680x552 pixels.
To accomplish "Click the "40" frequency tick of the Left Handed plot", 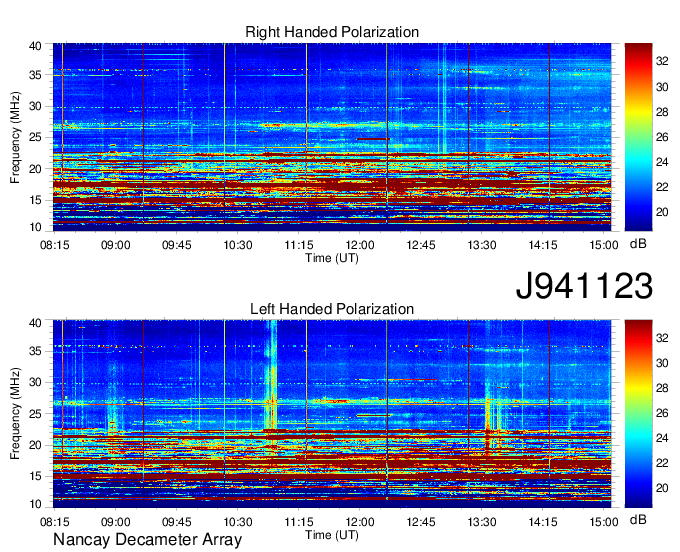I will tap(35, 323).
